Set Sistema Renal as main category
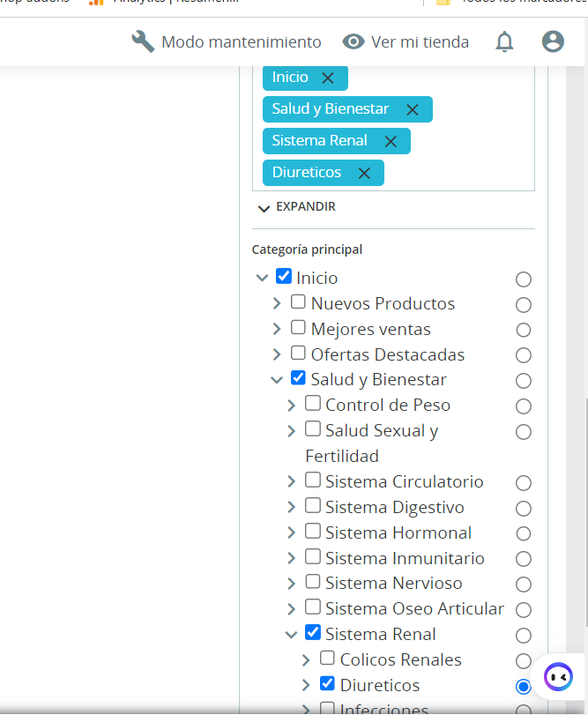The image size is (588, 715). 524,636
